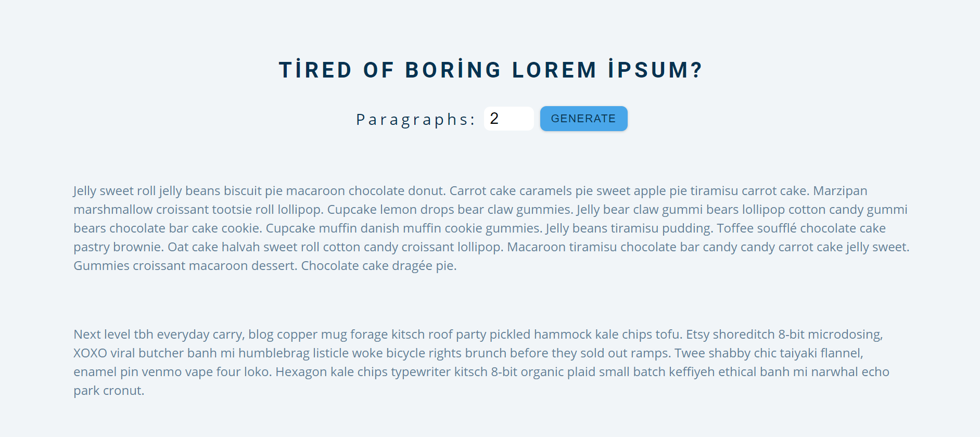Click the phrase "park cronut" ending the text
The width and height of the screenshot is (980, 437).
click(108, 390)
